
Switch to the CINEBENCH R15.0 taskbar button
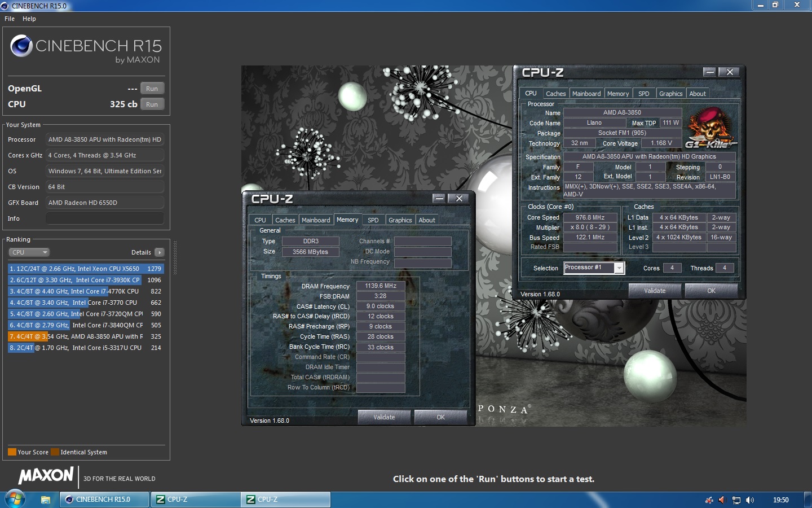(105, 500)
